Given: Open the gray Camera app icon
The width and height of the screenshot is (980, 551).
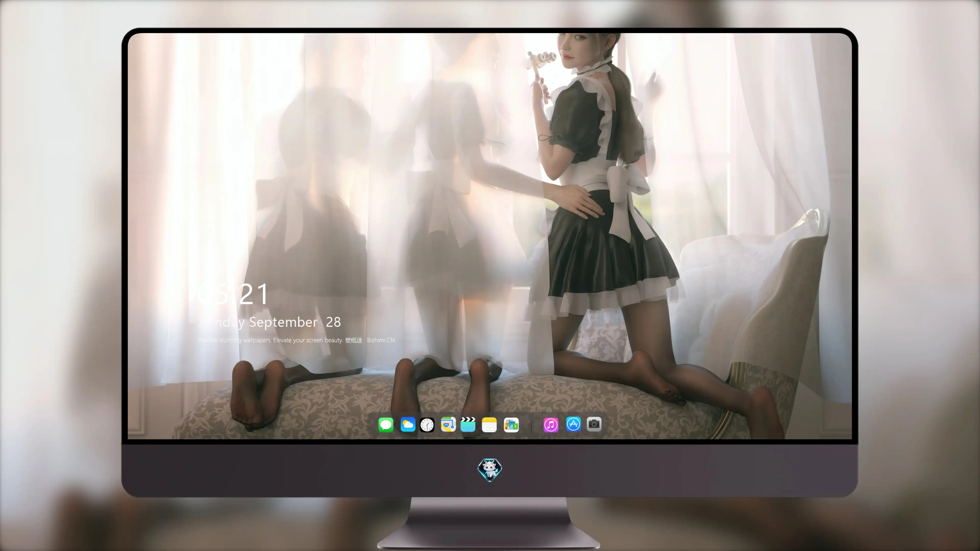Looking at the screenshot, I should pyautogui.click(x=594, y=424).
